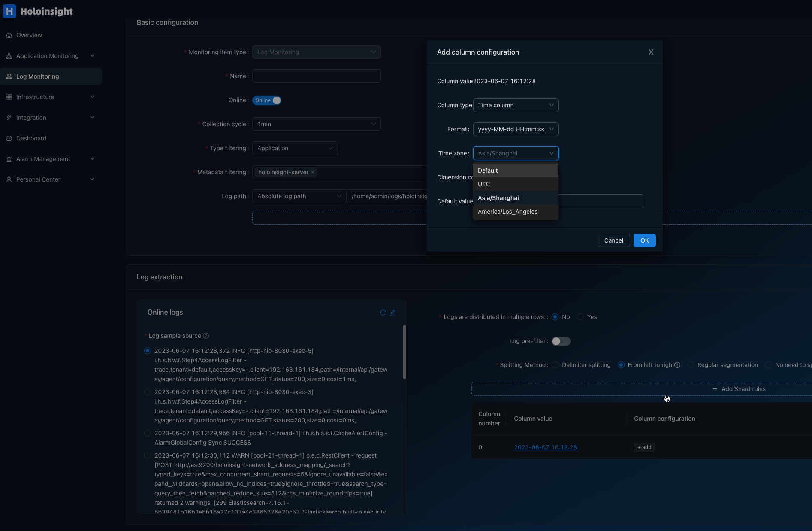812x531 pixels.
Task: Choose From left to right splitting
Action: (x=621, y=365)
